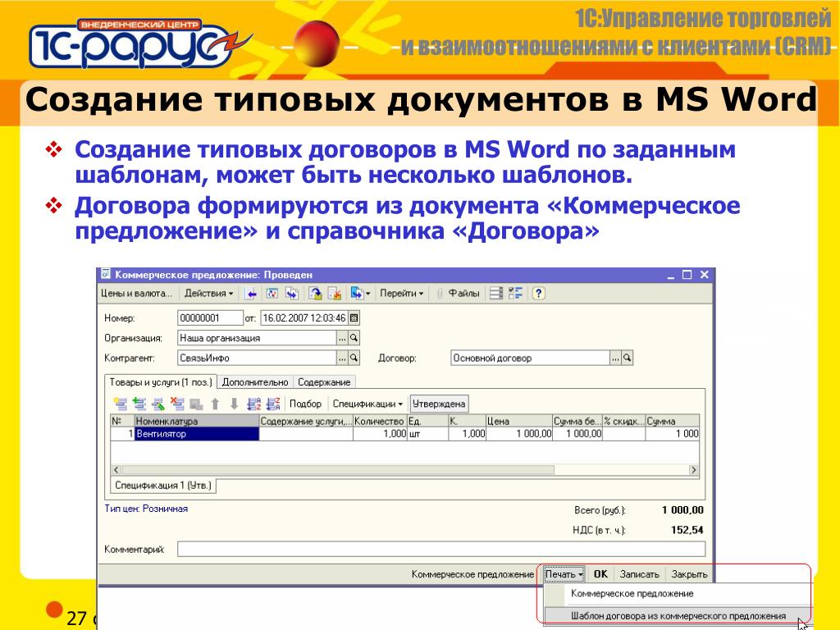Add a new row in the goods table
840x630 pixels.
(x=121, y=404)
